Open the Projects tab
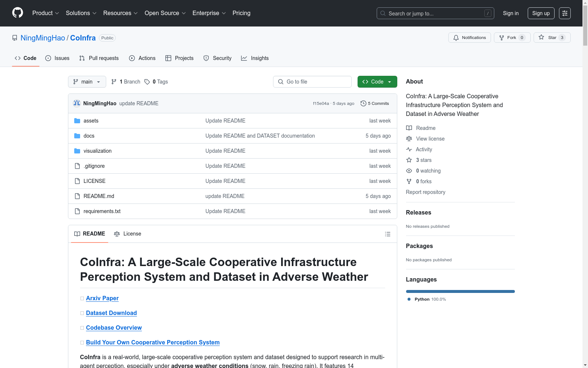588x368 pixels. (x=179, y=58)
